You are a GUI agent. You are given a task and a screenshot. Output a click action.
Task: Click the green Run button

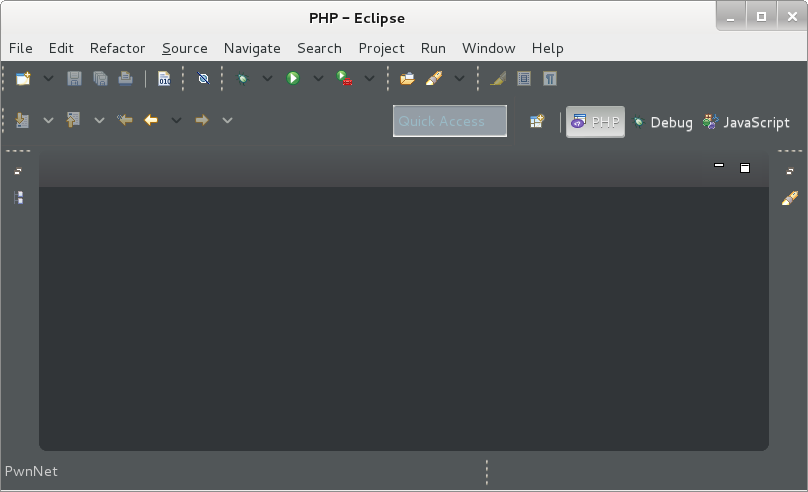pos(293,78)
